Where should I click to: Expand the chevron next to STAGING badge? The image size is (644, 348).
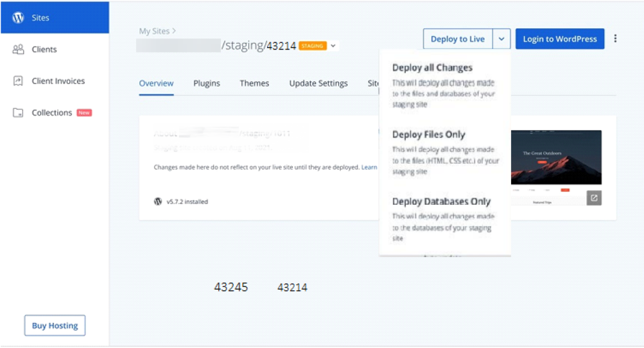pos(333,46)
